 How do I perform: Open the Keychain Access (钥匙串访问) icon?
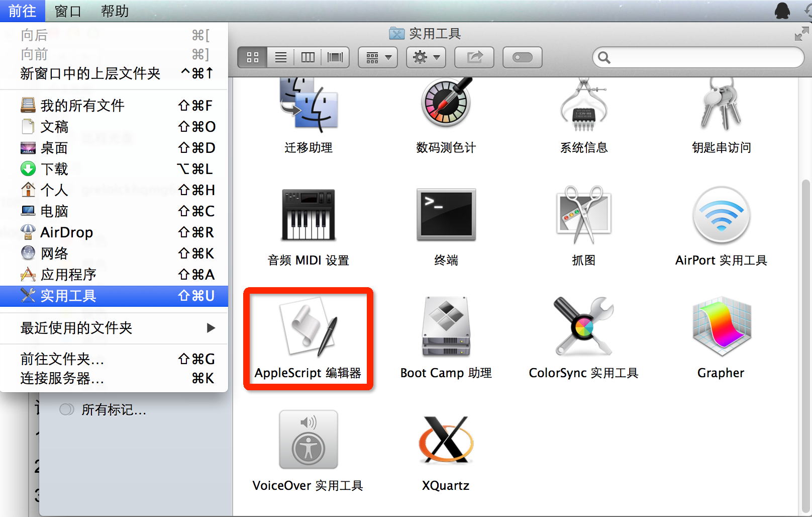pyautogui.click(x=722, y=104)
